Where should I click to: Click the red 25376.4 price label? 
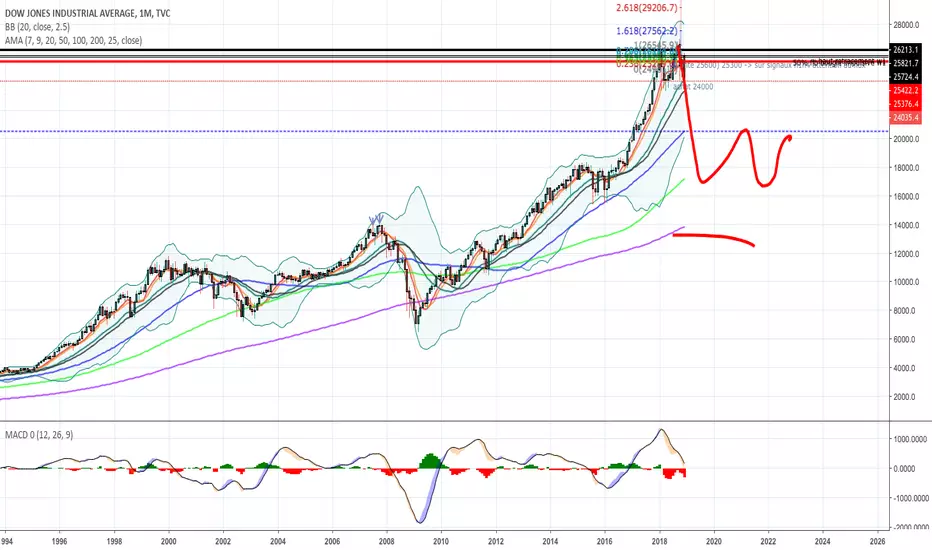pos(905,104)
